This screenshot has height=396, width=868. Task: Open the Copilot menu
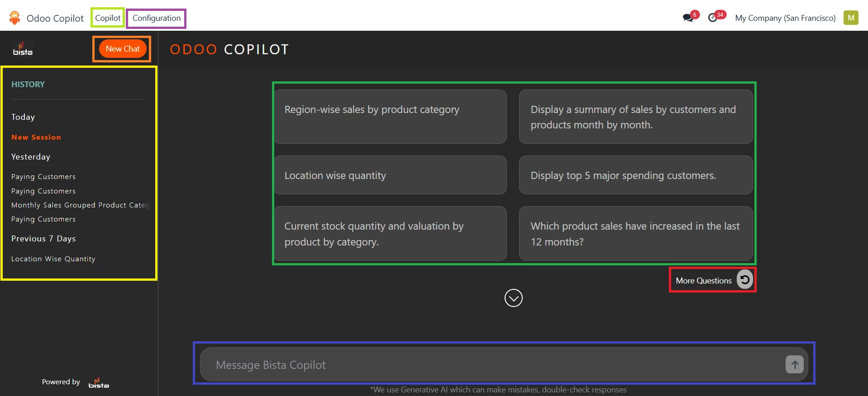108,18
